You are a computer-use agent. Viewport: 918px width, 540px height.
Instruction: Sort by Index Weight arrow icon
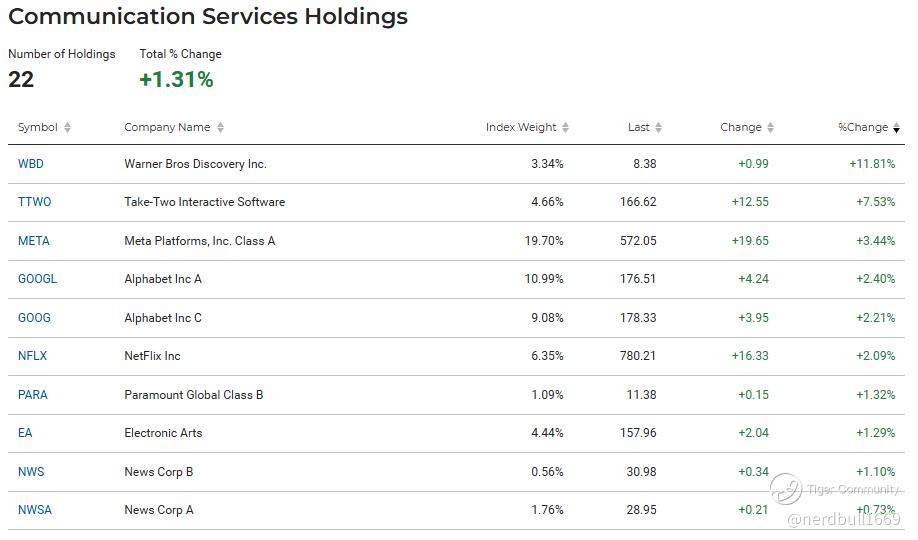point(566,128)
